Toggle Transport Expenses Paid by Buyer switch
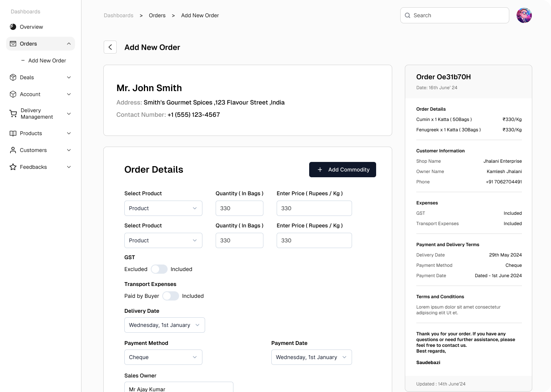This screenshot has height=392, width=551. click(x=170, y=296)
